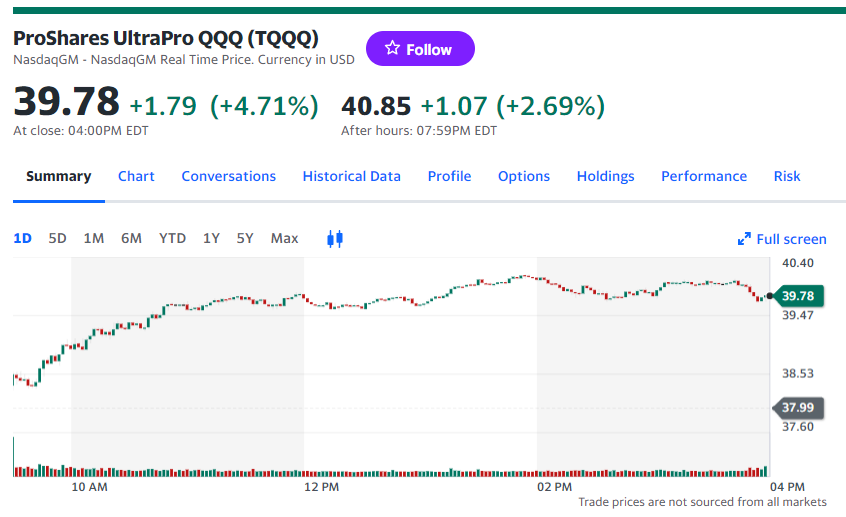
Task: Click the black dot at chart end
Action: [769, 296]
